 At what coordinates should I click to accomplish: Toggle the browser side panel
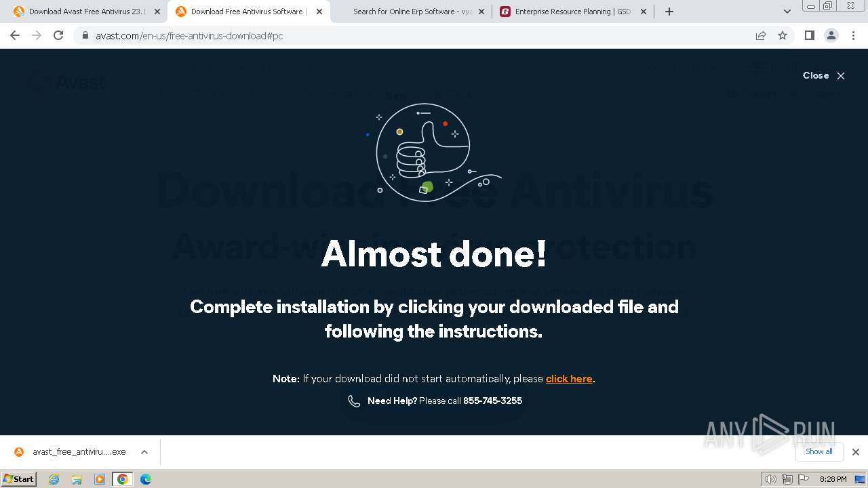click(809, 35)
